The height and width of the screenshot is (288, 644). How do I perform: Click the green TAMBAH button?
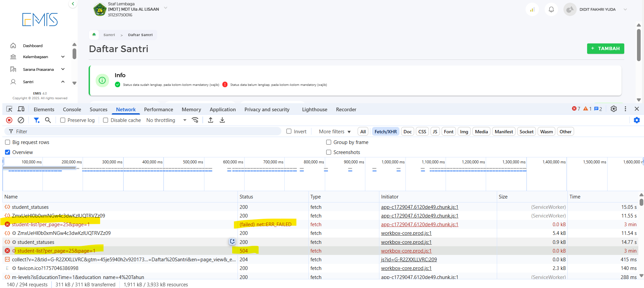pyautogui.click(x=605, y=48)
